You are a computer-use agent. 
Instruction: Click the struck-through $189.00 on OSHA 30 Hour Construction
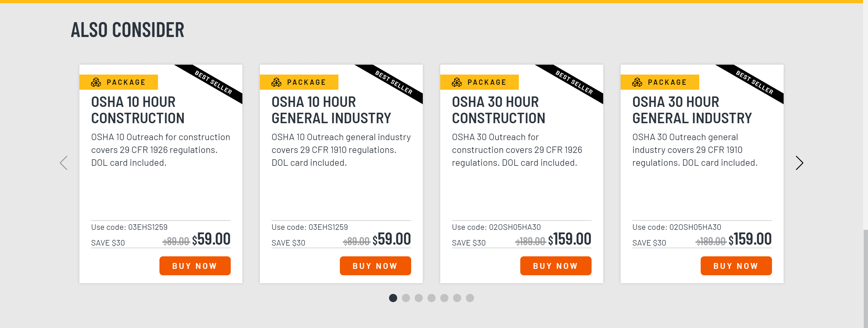530,241
